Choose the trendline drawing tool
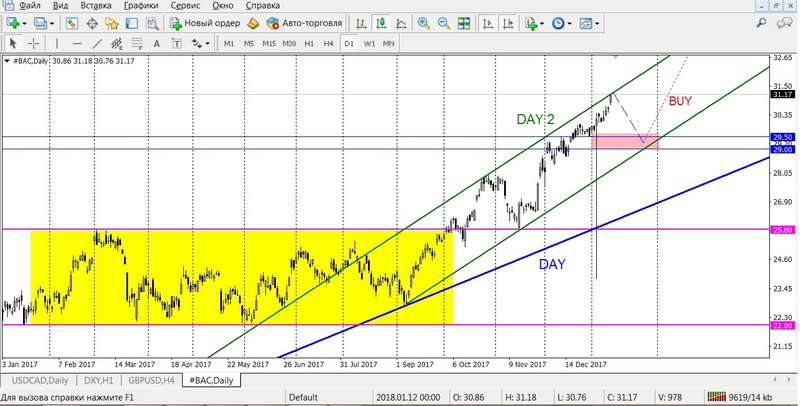 [x=97, y=44]
